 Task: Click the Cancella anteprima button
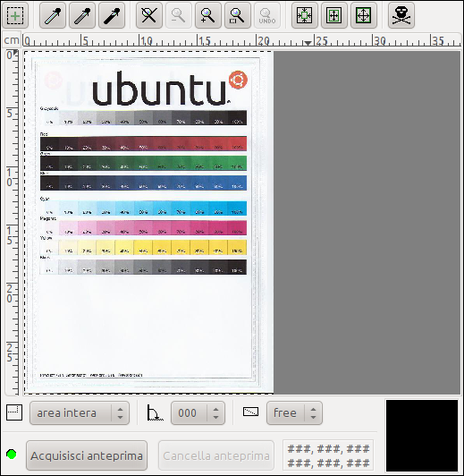[216, 455]
